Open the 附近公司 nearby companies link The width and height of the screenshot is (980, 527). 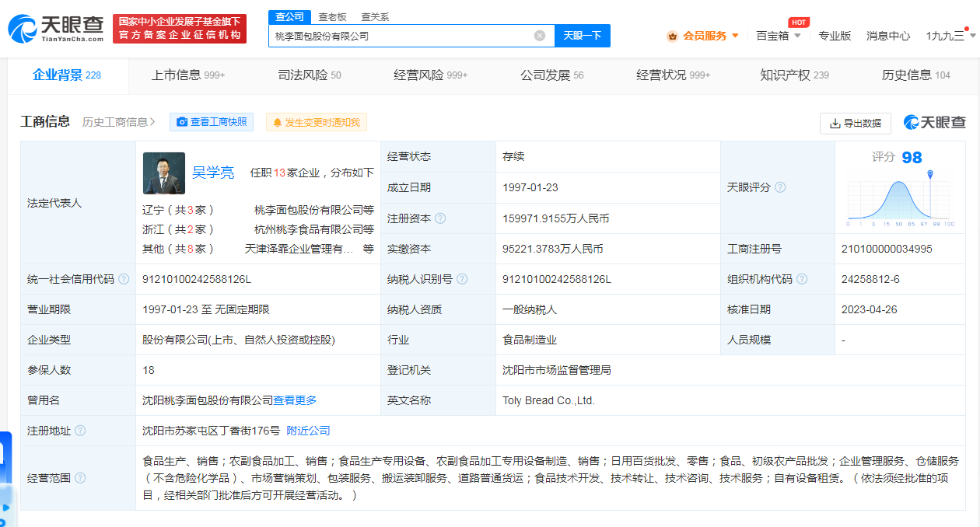pos(308,431)
